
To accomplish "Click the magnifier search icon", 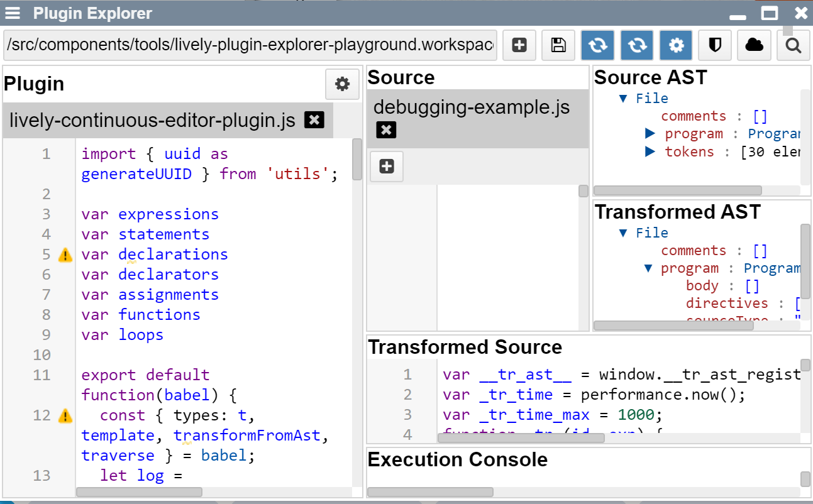I will tap(793, 45).
